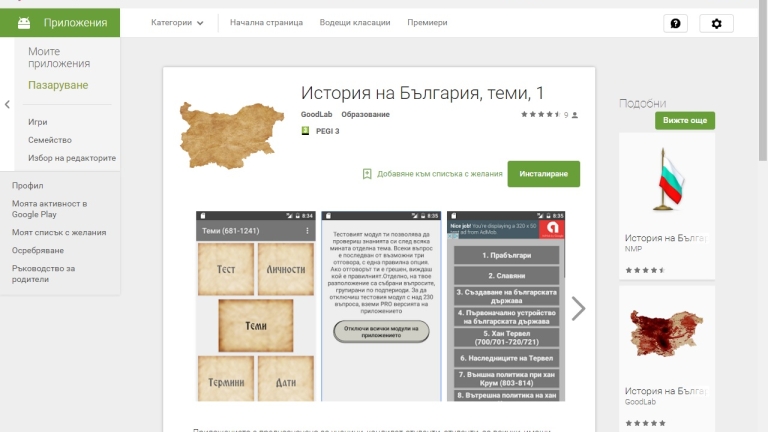Click the Bulgaria map app icon
Screen dimensions: 768x432
tap(231, 135)
